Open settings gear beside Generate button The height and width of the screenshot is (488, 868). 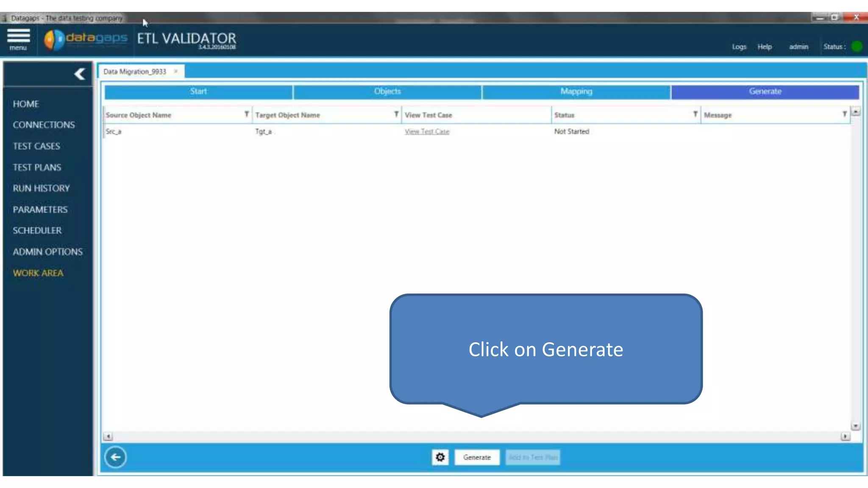pos(440,457)
